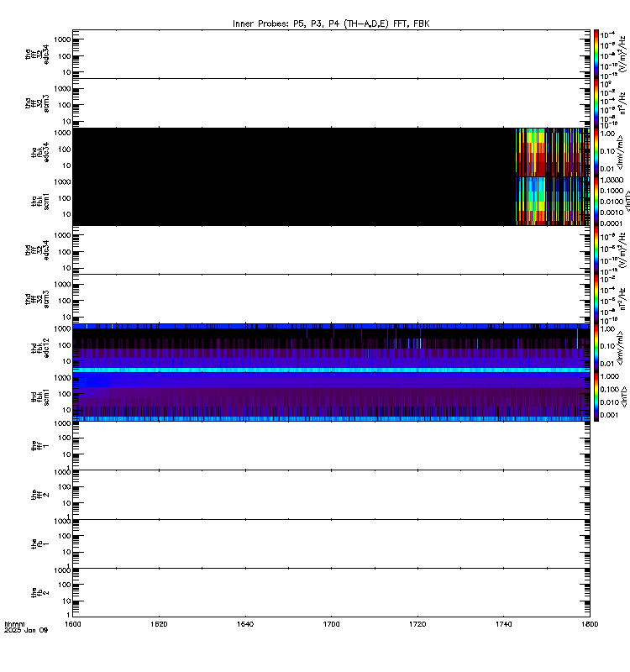Image resolution: width=630 pixels, height=672 pixels.
Task: Click the empty 'the fb 2' plot panel
Action: 331,593
